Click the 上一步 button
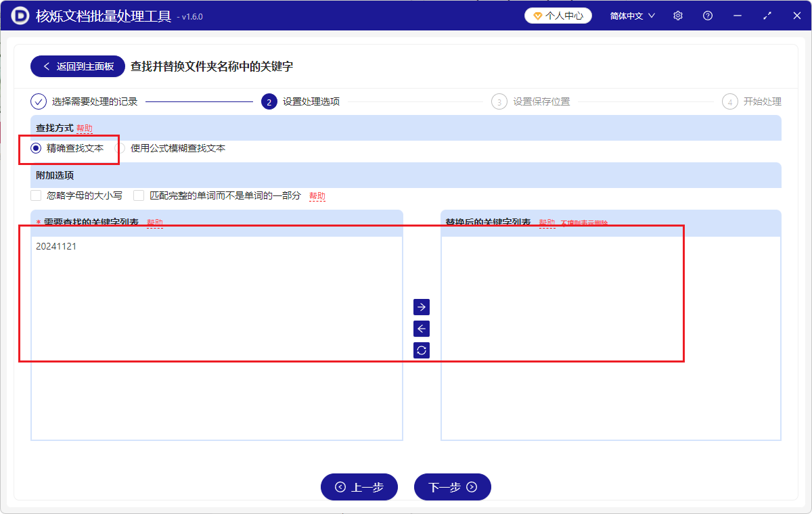This screenshot has width=812, height=514. [x=359, y=487]
